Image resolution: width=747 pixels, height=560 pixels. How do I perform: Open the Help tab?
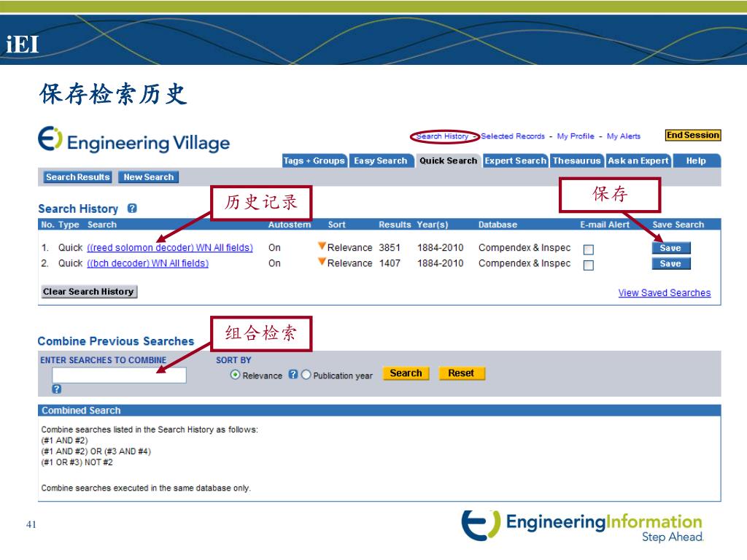(696, 161)
